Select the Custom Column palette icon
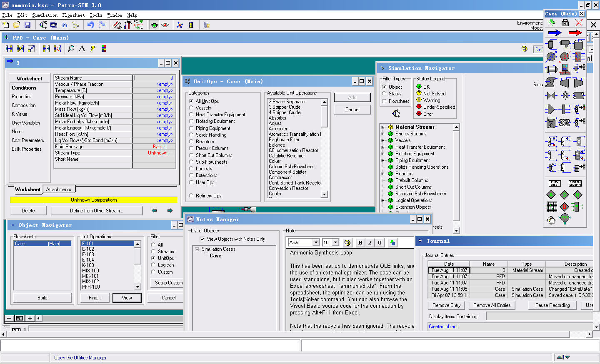This screenshot has width=600, height=364. coord(575,183)
